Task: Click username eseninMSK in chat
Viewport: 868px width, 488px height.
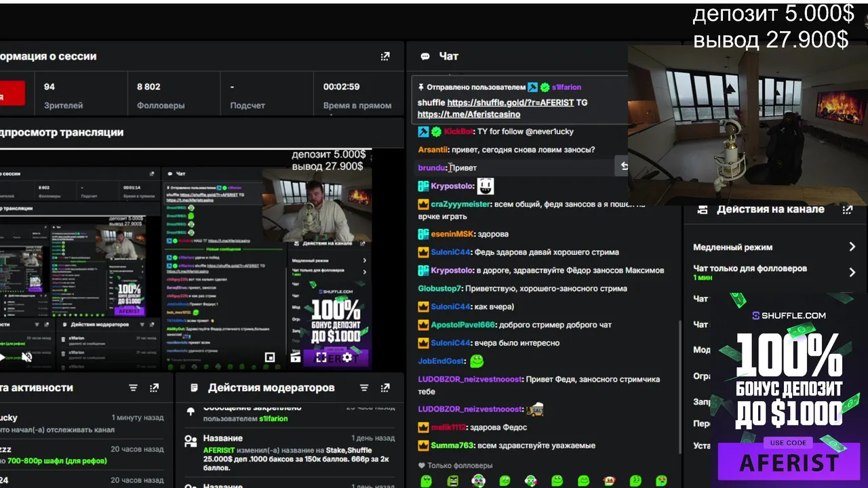Action: tap(452, 234)
